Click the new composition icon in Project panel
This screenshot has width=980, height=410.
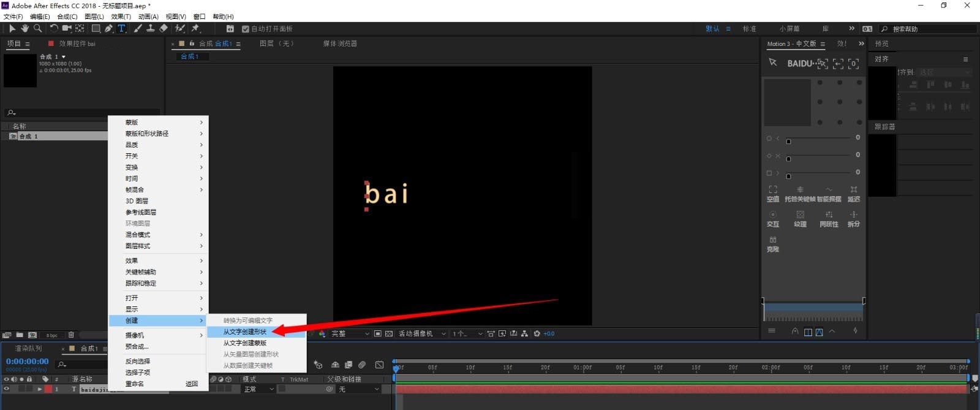click(32, 335)
